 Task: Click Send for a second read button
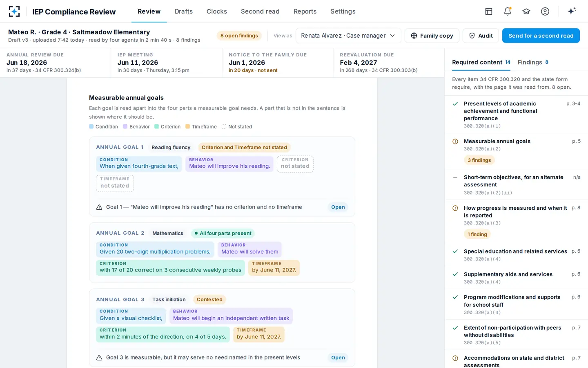point(541,36)
